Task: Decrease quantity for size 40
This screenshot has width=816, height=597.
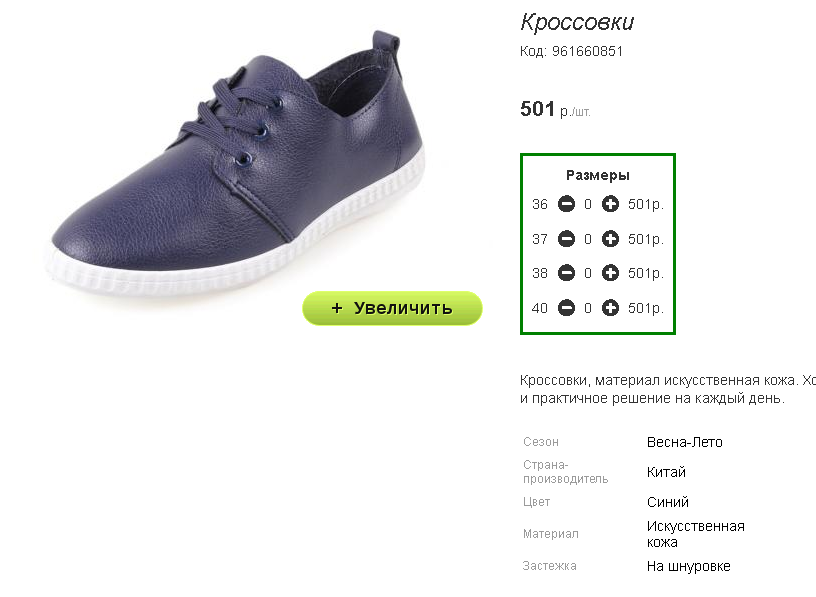Action: click(566, 308)
